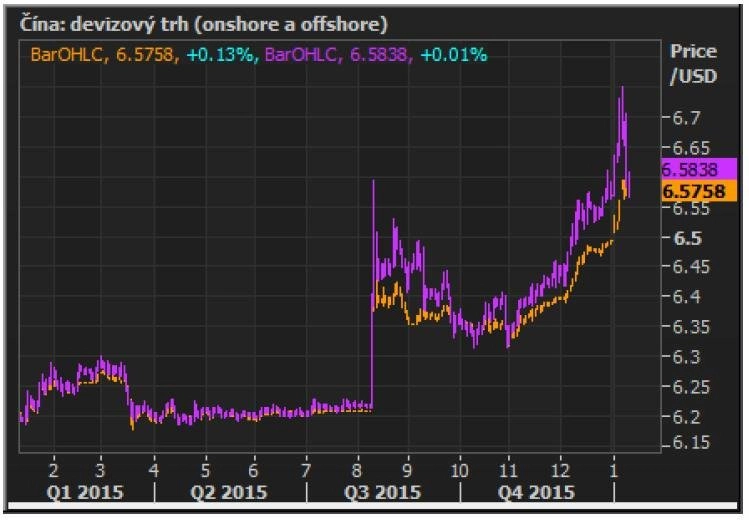Click month 1 at axis end

[x=613, y=470]
